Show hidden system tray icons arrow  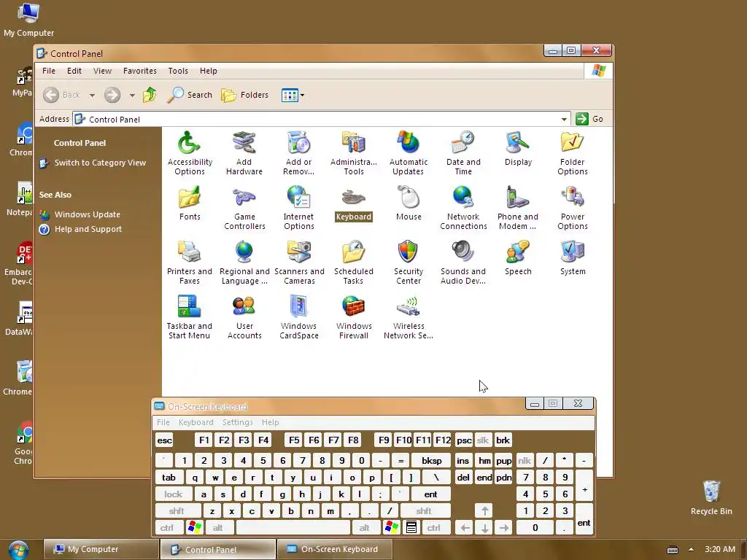click(x=691, y=549)
